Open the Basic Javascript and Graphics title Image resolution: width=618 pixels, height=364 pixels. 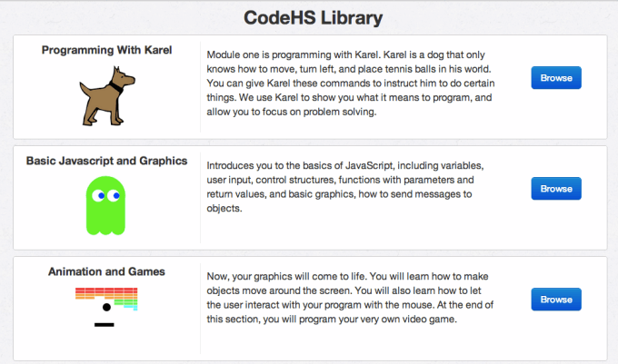(106, 161)
